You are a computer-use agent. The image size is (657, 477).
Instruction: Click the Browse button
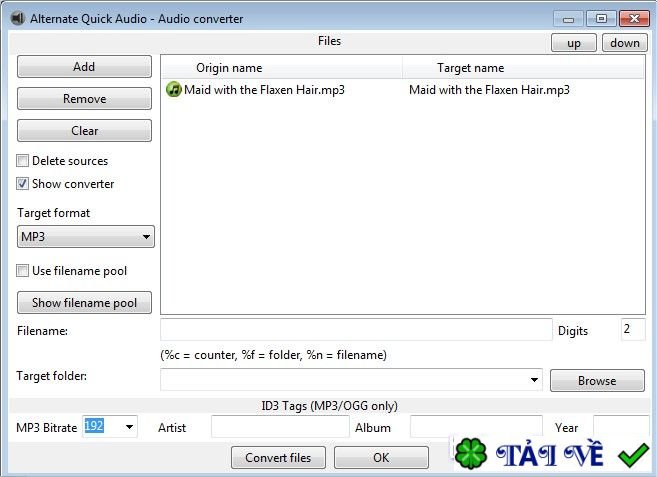click(x=597, y=381)
